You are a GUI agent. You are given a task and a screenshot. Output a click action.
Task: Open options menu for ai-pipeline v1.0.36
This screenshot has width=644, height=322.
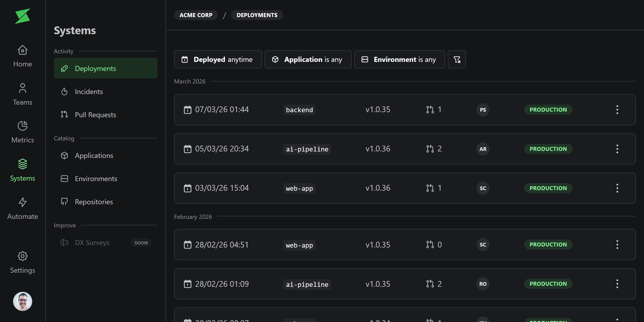[x=617, y=149]
